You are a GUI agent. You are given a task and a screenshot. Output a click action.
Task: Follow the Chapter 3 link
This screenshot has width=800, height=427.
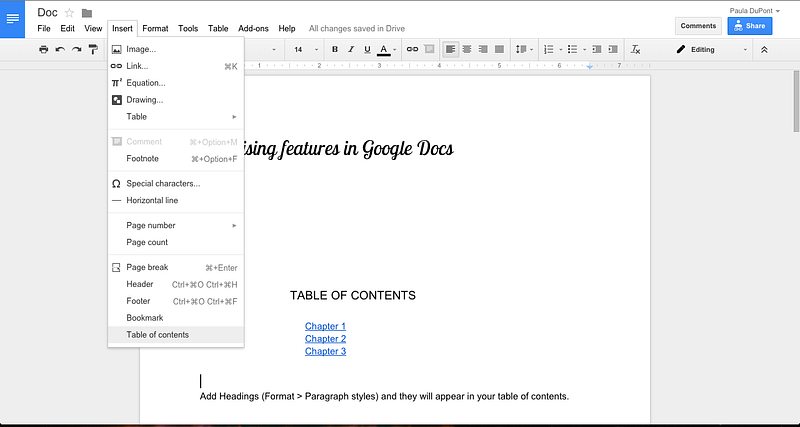coord(326,351)
